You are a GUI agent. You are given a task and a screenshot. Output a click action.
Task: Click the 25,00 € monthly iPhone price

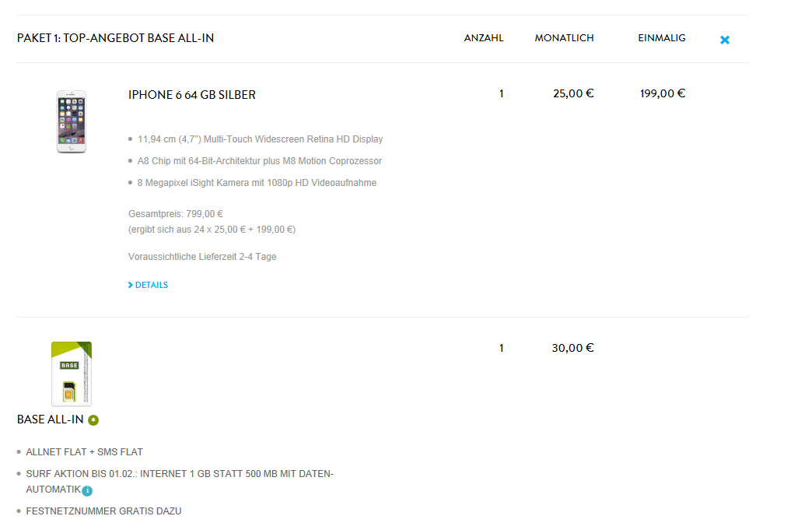(573, 93)
